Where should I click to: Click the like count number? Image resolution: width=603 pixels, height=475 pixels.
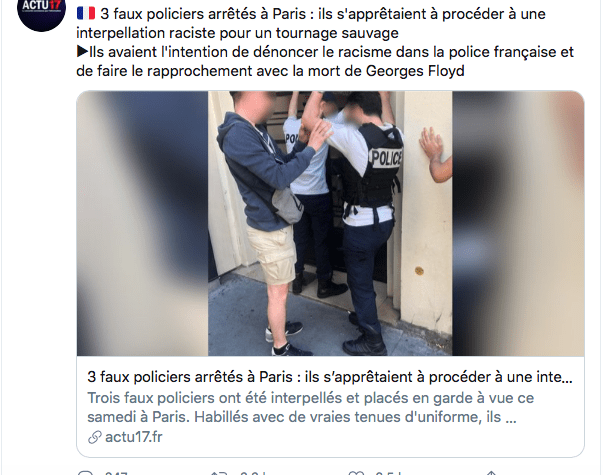[x=388, y=473]
